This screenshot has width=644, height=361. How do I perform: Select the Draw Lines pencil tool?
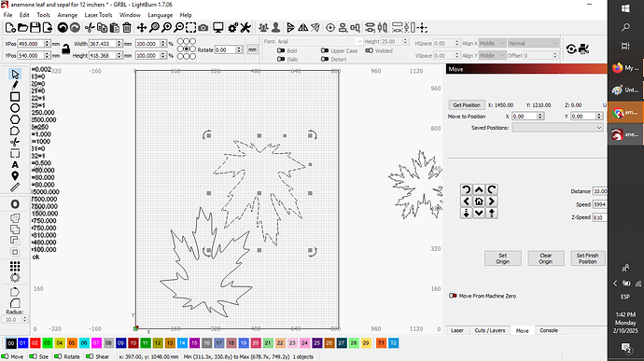pyautogui.click(x=15, y=86)
